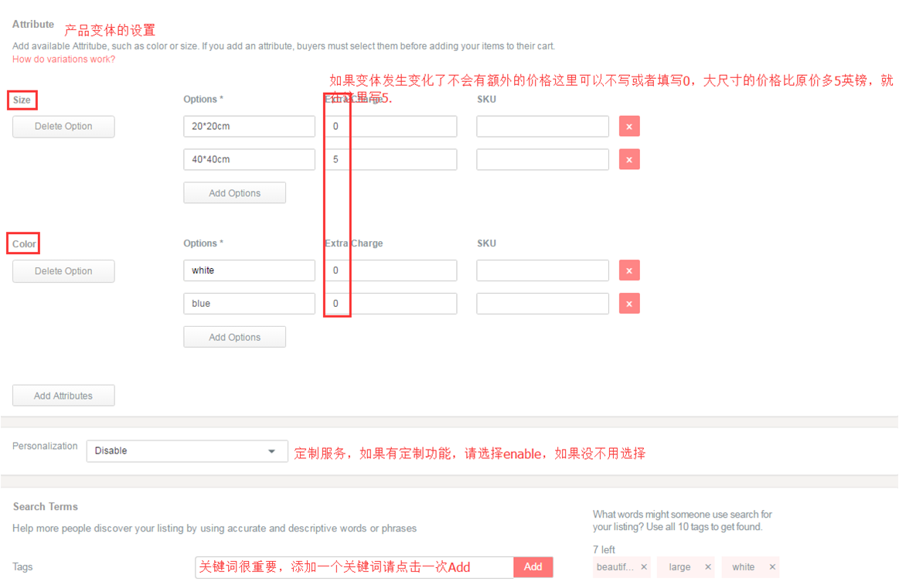Click the Size attribute label
Screen dimensions: 899x588
click(x=22, y=100)
